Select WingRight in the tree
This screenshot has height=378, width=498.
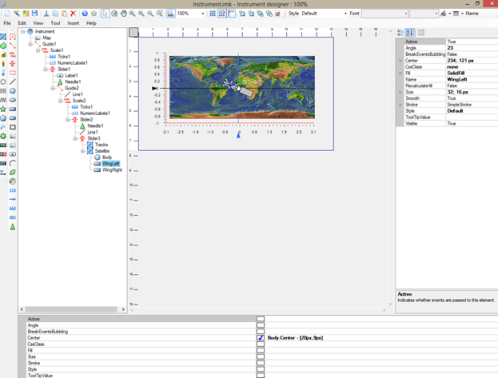tap(112, 170)
